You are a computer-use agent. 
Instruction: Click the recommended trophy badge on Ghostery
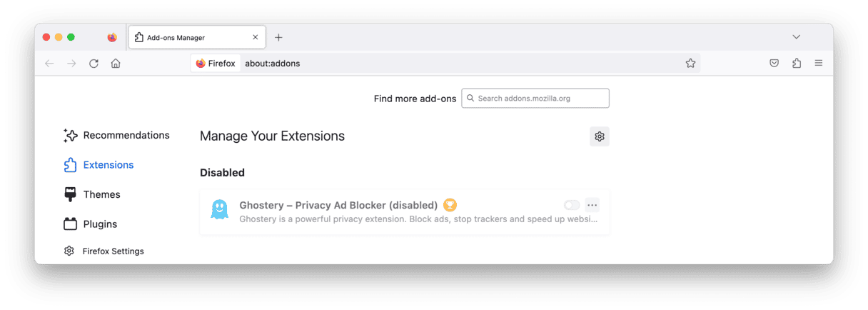tap(450, 205)
